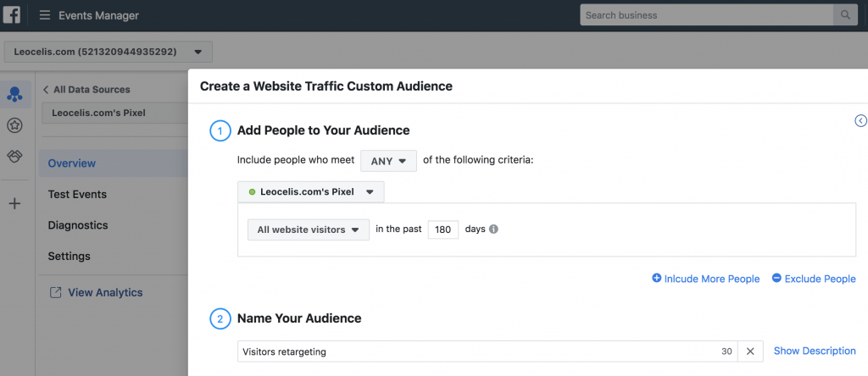Open the hamburger menu next to Events Manager
The width and height of the screenshot is (868, 376).
tap(45, 15)
